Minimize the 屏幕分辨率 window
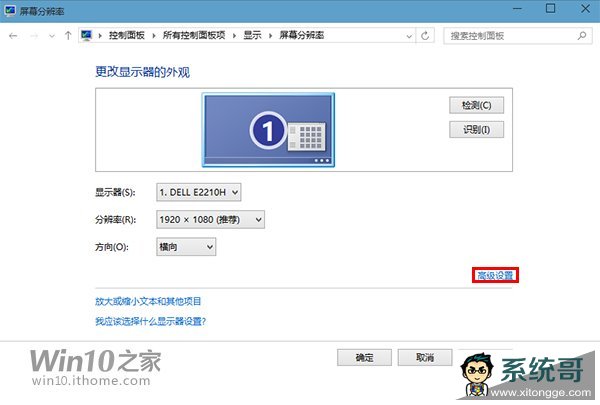 [517, 9]
